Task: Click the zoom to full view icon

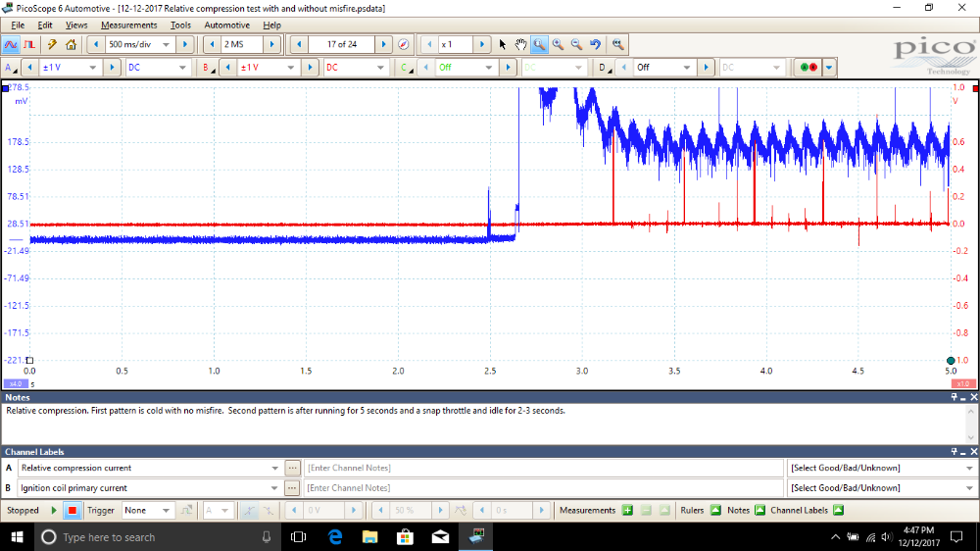Action: [617, 44]
